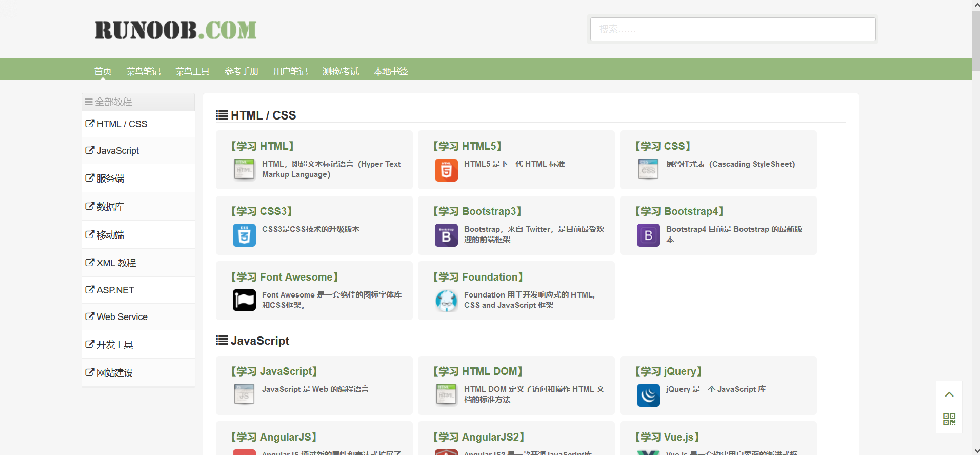Click the blue CSS3 shield icon
The height and width of the screenshot is (455, 980).
tap(244, 235)
